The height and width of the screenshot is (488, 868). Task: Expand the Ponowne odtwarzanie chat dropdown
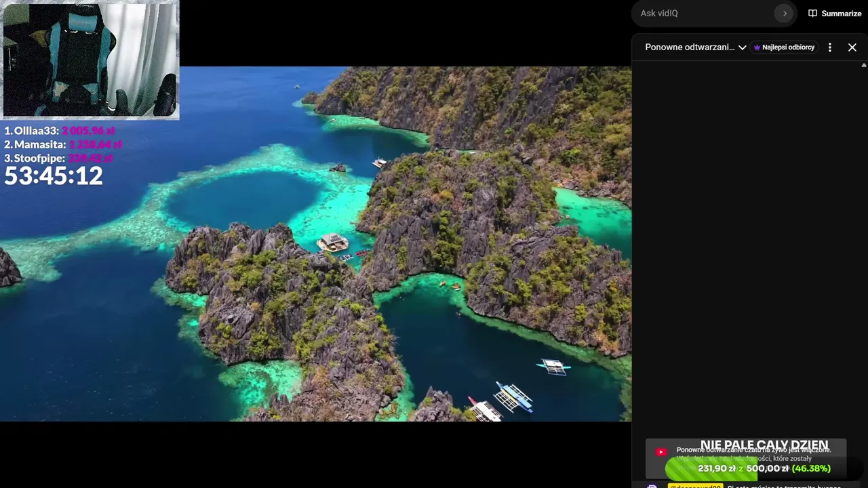(696, 47)
